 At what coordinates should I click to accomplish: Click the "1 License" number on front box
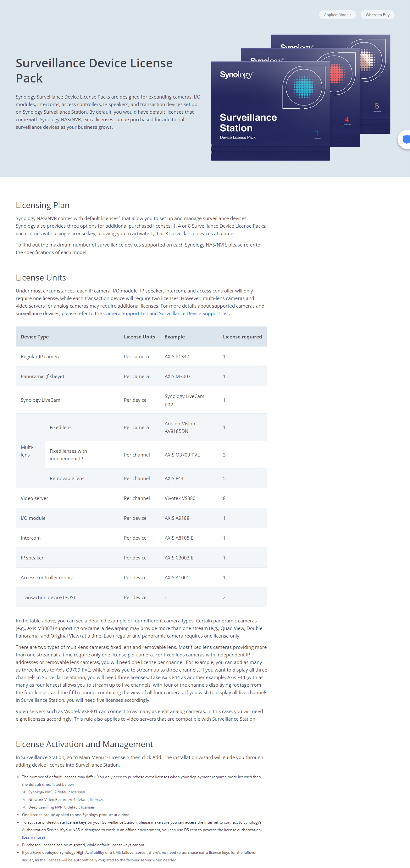click(x=317, y=133)
